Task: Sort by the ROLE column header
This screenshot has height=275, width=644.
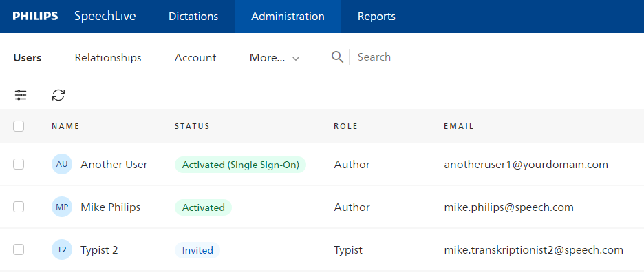Action: pos(346,126)
